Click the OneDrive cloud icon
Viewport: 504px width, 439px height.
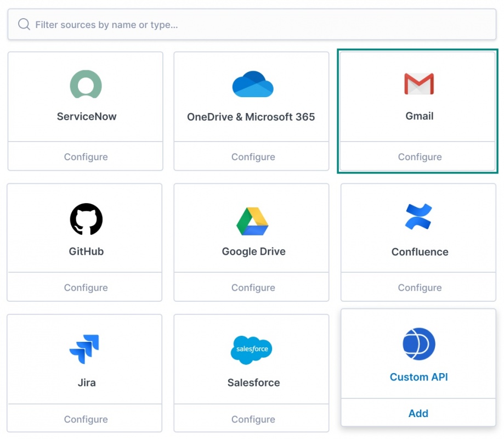[252, 85]
